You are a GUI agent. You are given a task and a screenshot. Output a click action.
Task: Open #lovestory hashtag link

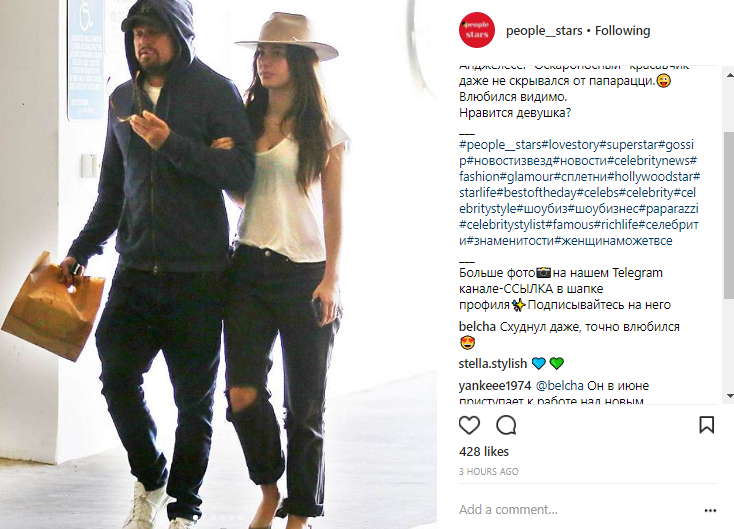point(569,145)
